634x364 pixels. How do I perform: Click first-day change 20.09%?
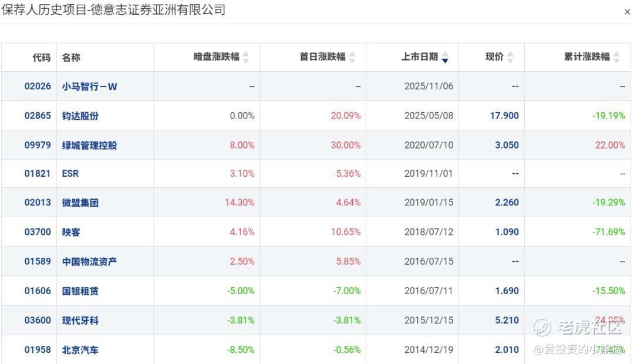coord(346,116)
